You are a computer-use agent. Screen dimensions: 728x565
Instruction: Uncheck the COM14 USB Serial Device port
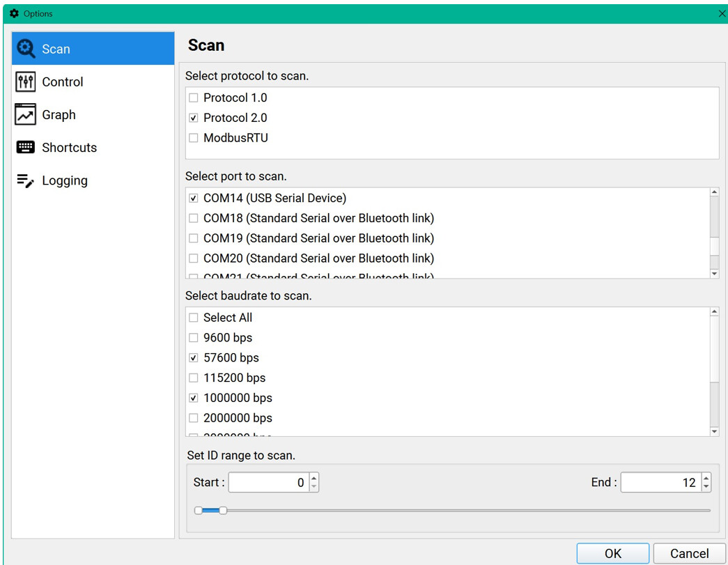tap(194, 199)
